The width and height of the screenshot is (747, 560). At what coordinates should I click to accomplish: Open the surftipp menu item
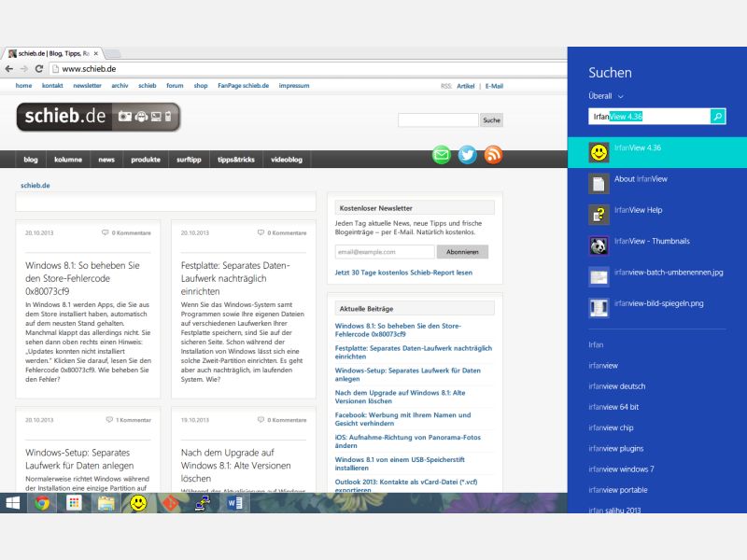[x=189, y=160]
